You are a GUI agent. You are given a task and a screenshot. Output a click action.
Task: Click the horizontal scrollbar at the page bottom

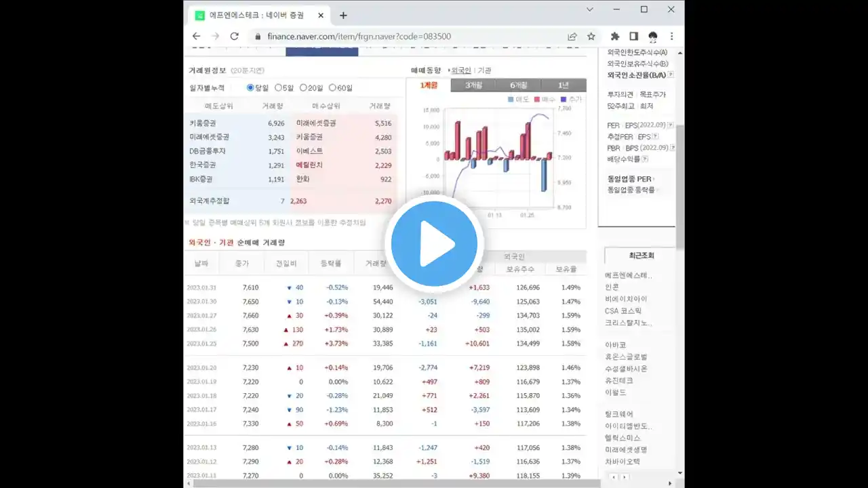click(397, 483)
